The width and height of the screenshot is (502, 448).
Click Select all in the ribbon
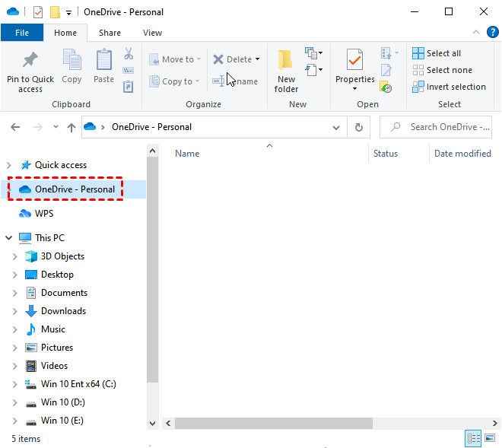[x=437, y=53]
